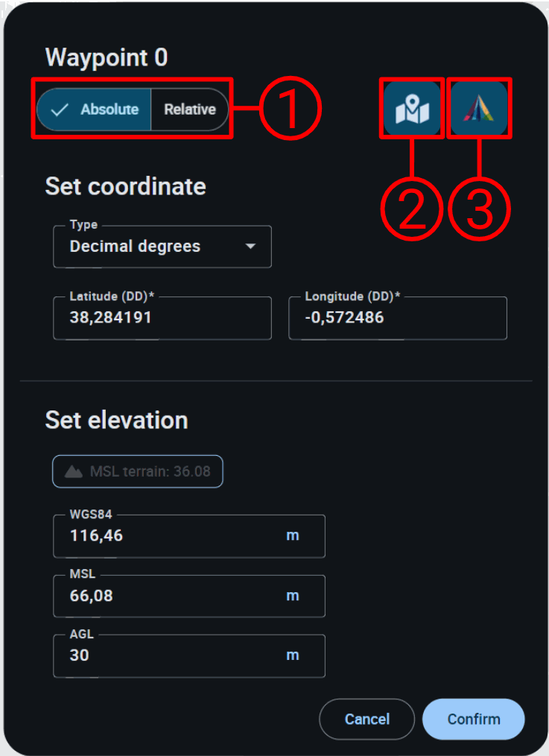549x756 pixels.
Task: Click the mountain icon in terrain chip
Action: tap(74, 471)
